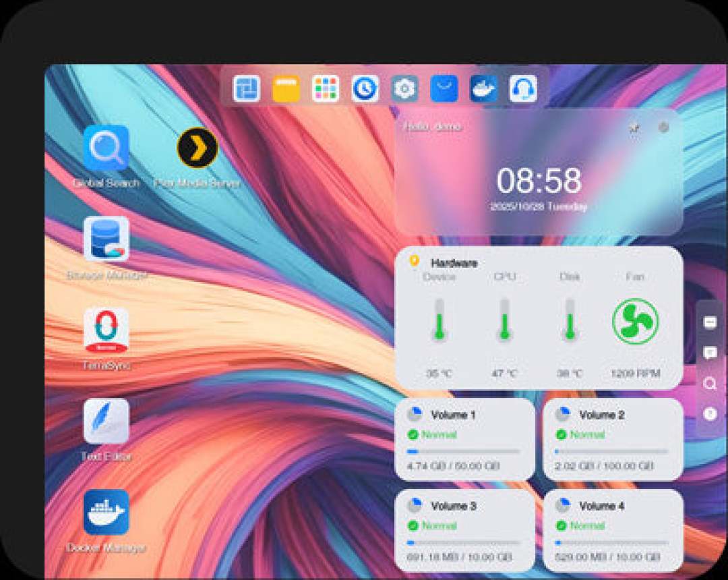
Task: Click the Disk temperature thermometer
Action: click(x=570, y=321)
